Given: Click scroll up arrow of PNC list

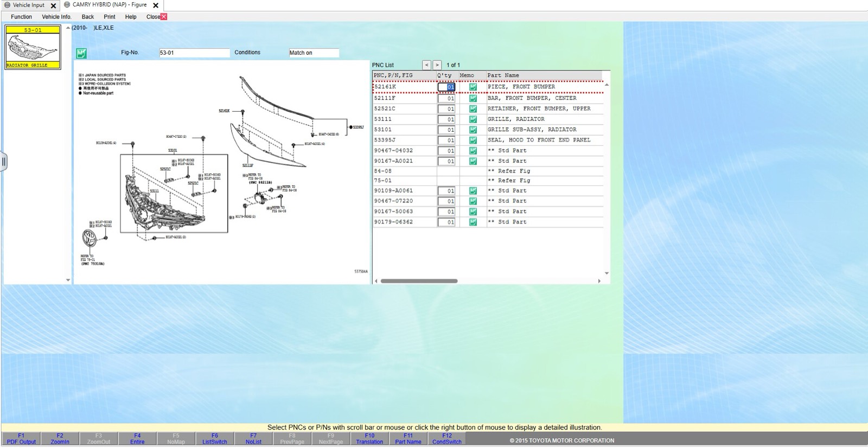Looking at the screenshot, I should tap(607, 85).
